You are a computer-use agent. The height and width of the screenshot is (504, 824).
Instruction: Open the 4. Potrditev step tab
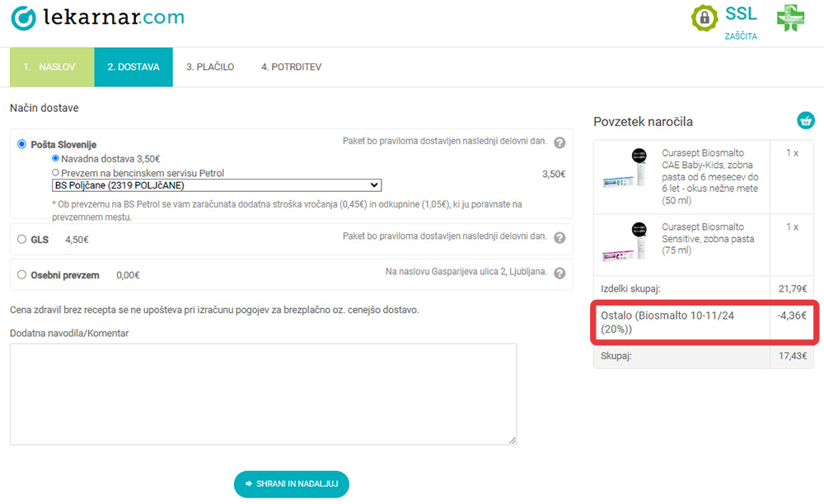coord(291,68)
